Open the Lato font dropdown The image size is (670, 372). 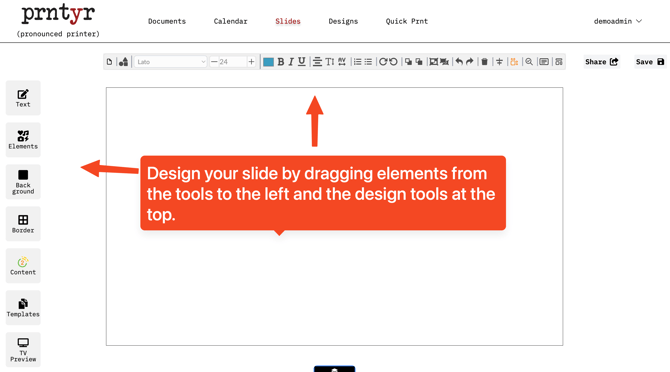pos(170,62)
